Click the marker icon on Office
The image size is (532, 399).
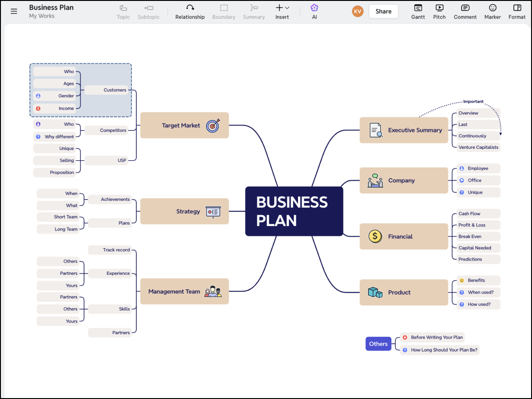pos(462,180)
